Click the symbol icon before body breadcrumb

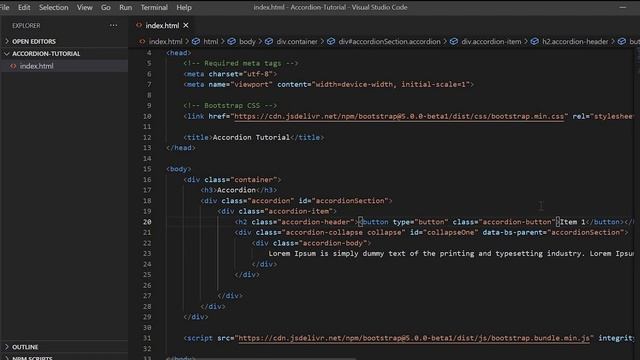232,41
